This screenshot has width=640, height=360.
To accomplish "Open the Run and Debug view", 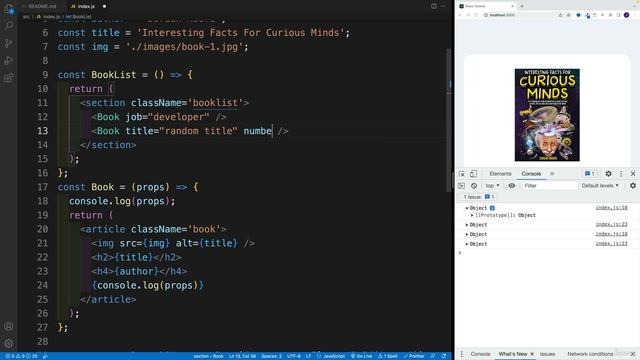I will pyautogui.click(x=9, y=60).
